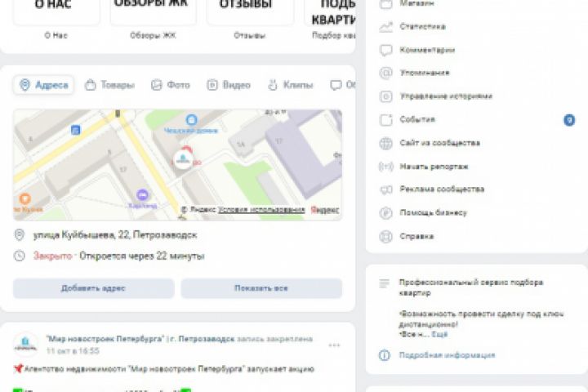Click the Упоминания at-sign icon
Screen dimensions: 588x392
pyautogui.click(x=385, y=73)
